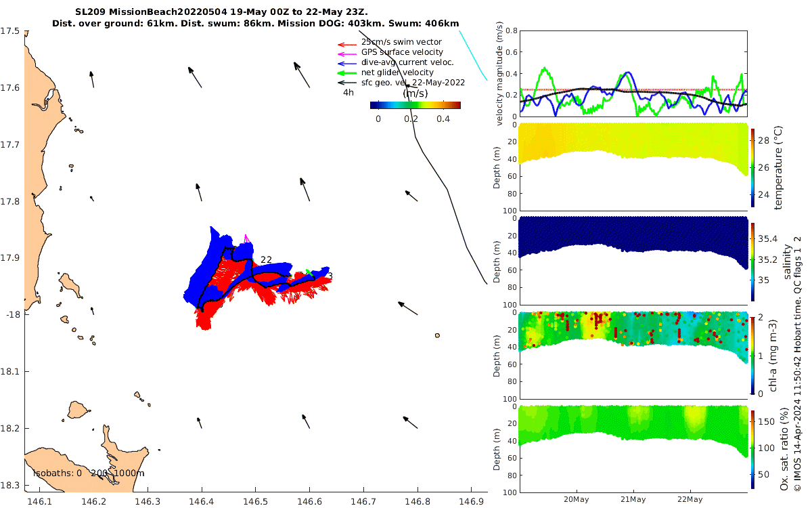
Task: Click the 'sfc geo. vel. 22-May-2022' legend entry
Action: pos(413,83)
